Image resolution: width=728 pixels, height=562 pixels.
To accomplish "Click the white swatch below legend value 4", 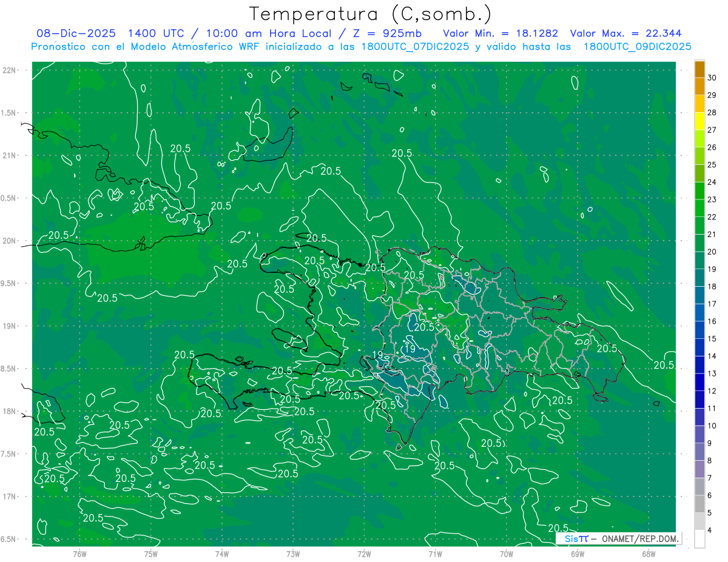I will coord(699,539).
